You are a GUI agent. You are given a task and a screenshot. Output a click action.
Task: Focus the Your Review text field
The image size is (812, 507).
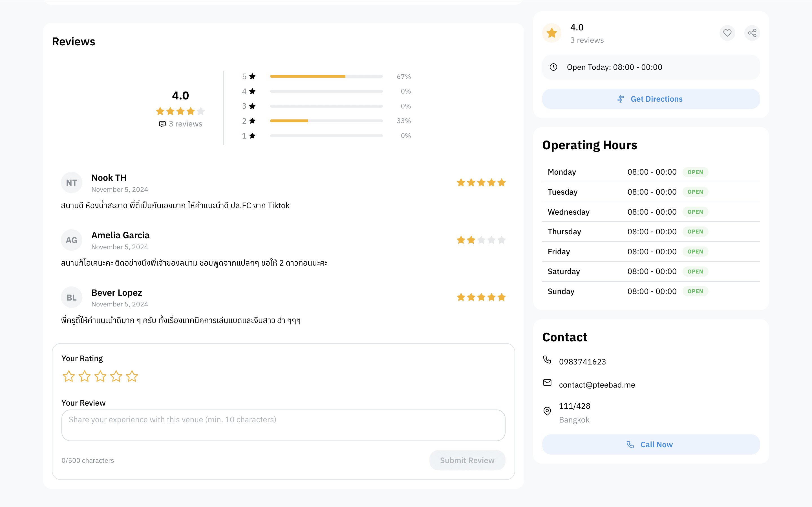click(283, 425)
